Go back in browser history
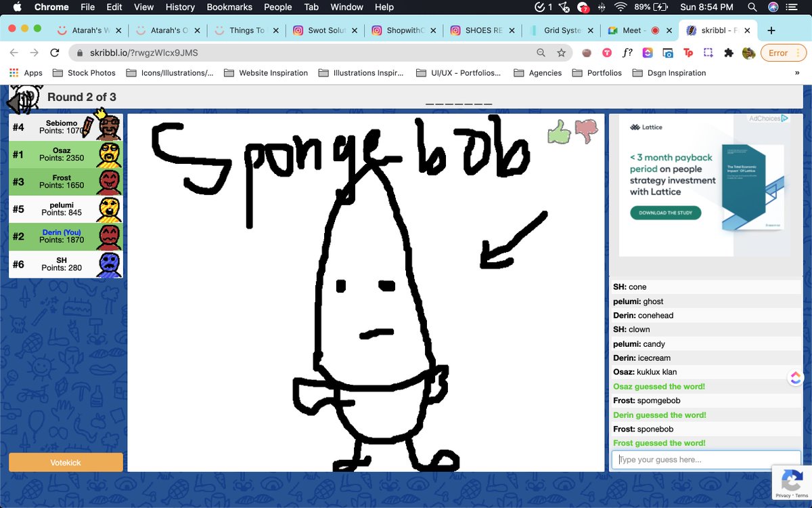This screenshot has height=508, width=812. point(15,53)
